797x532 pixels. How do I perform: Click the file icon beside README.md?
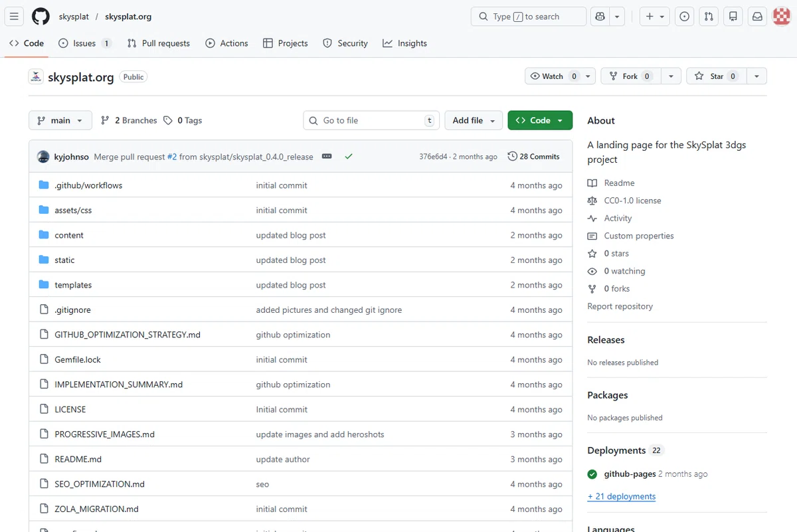click(x=44, y=459)
